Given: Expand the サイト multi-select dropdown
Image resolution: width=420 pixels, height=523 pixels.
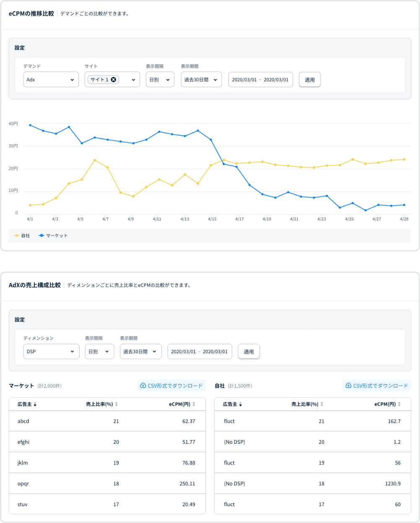Looking at the screenshot, I should [133, 80].
